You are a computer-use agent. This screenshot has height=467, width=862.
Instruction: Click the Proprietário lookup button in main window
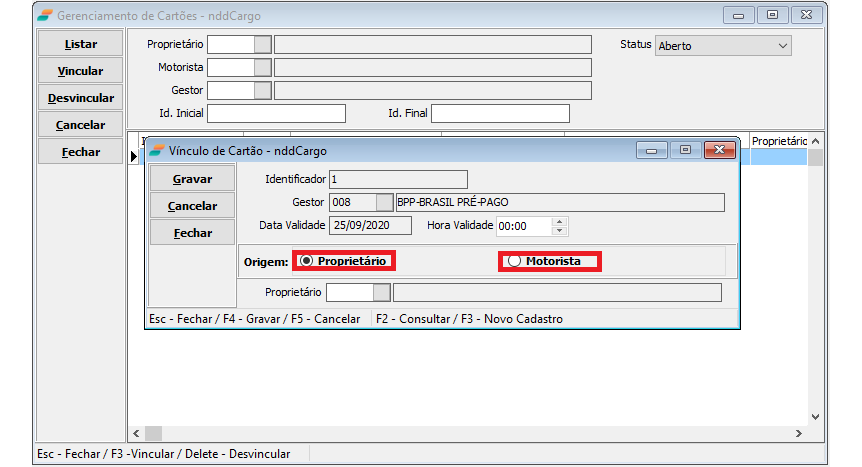click(x=262, y=45)
